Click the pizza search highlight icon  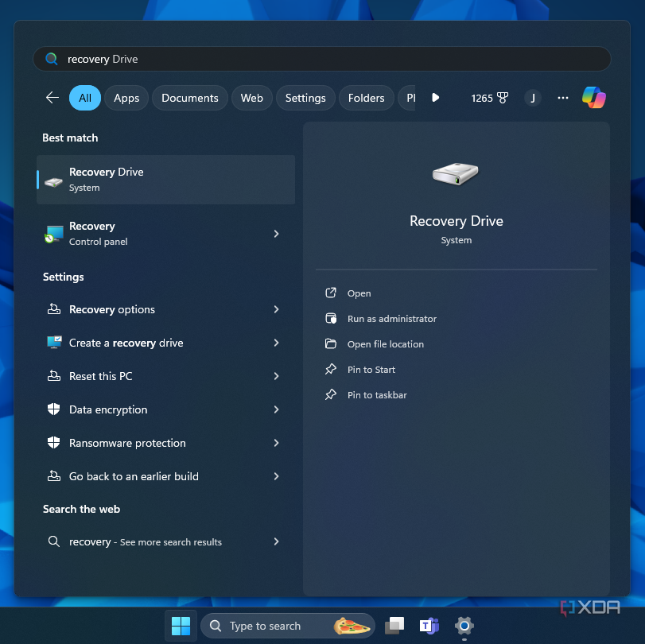point(352,626)
